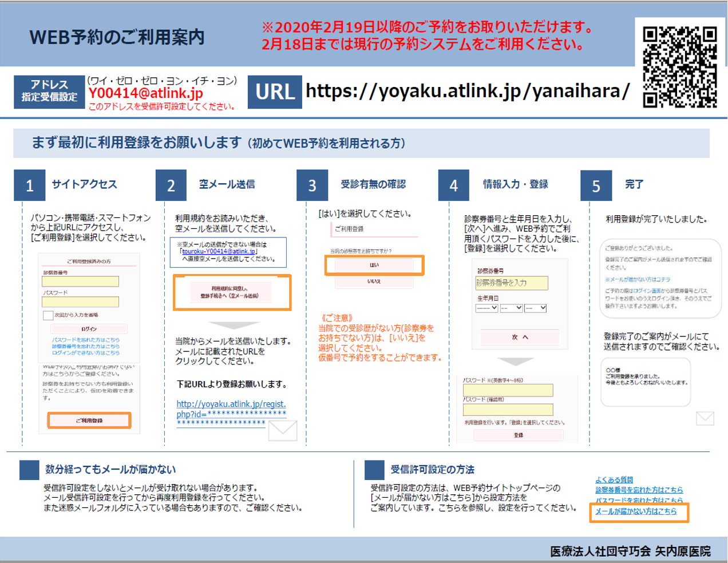Open the メールが届かない方はこちら link
The height and width of the screenshot is (563, 728).
[636, 512]
